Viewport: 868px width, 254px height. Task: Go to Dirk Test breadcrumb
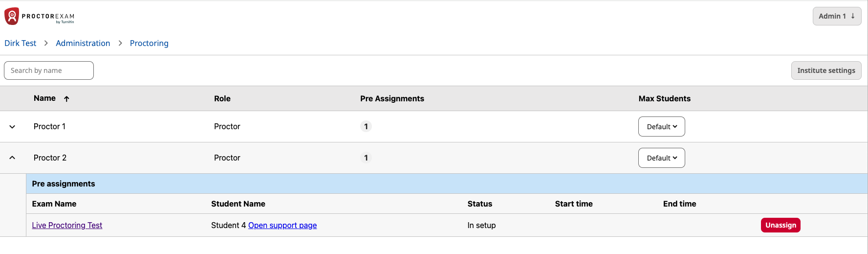pos(21,43)
